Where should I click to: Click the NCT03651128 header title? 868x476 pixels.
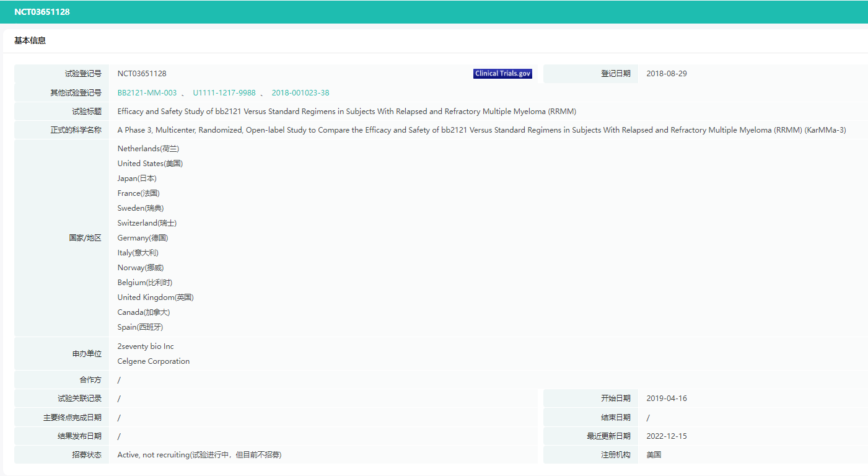tap(42, 12)
